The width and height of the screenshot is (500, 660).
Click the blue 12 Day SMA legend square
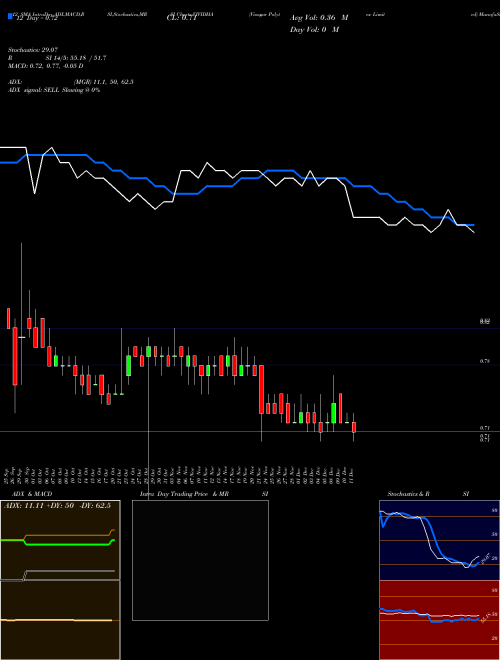(10, 16)
